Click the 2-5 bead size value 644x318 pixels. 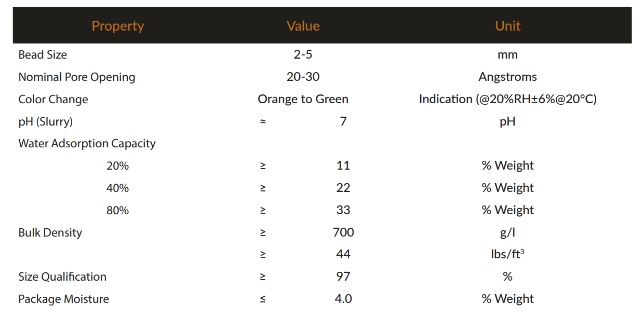[x=303, y=54]
